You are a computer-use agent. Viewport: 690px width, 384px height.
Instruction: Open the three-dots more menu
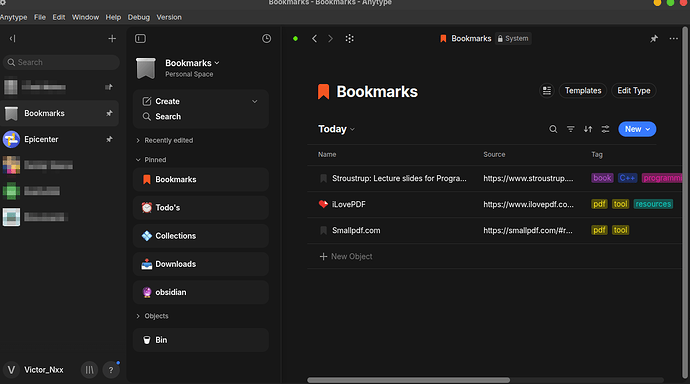click(x=674, y=39)
